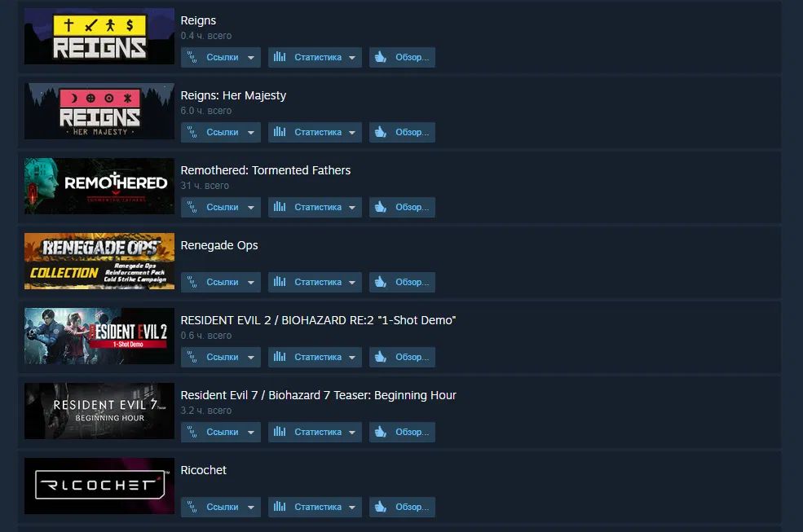
Task: Click the links chain icon for Resident Evil 7 Teaser
Action: tap(192, 432)
